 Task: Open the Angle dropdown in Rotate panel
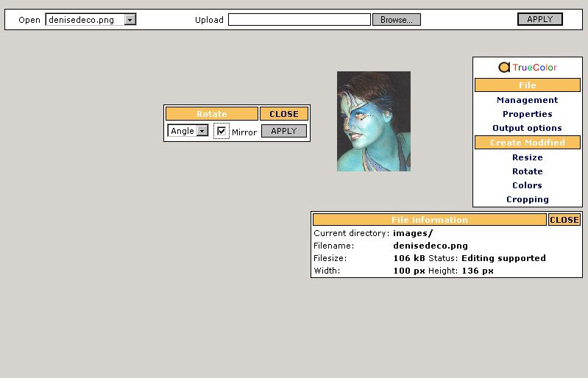tap(202, 131)
